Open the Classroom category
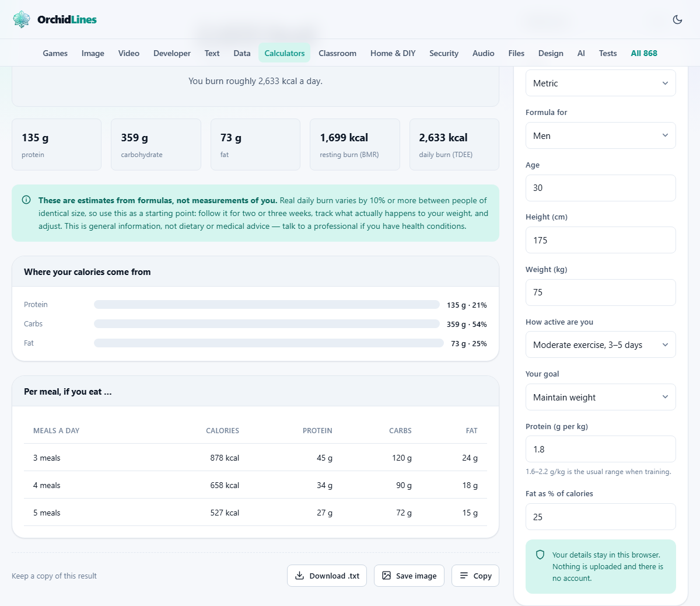The height and width of the screenshot is (606, 700). 337,53
